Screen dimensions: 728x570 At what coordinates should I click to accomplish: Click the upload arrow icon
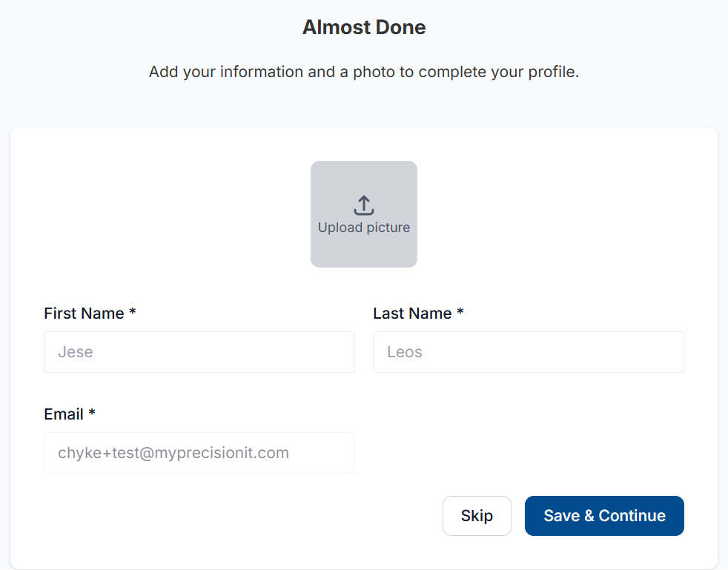click(364, 205)
